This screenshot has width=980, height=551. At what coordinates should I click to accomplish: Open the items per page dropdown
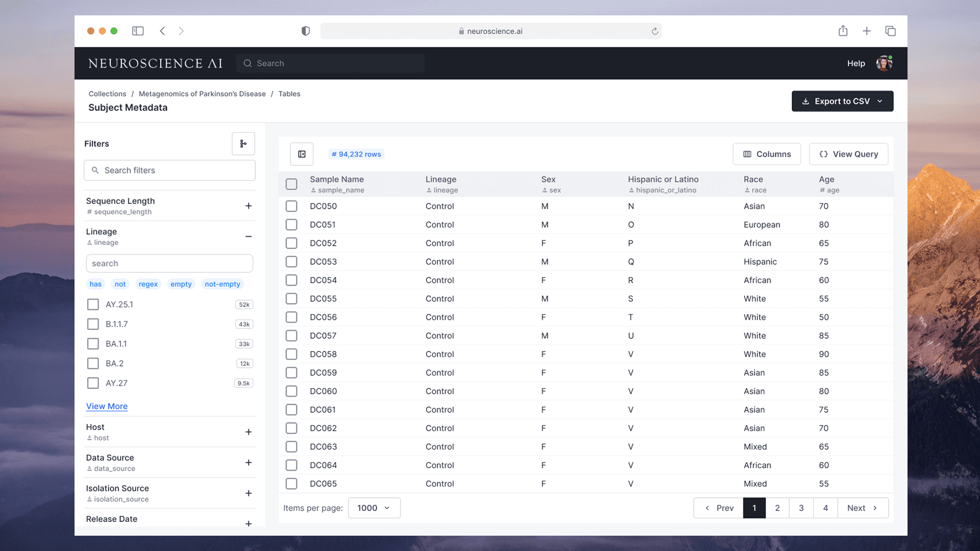pyautogui.click(x=374, y=508)
